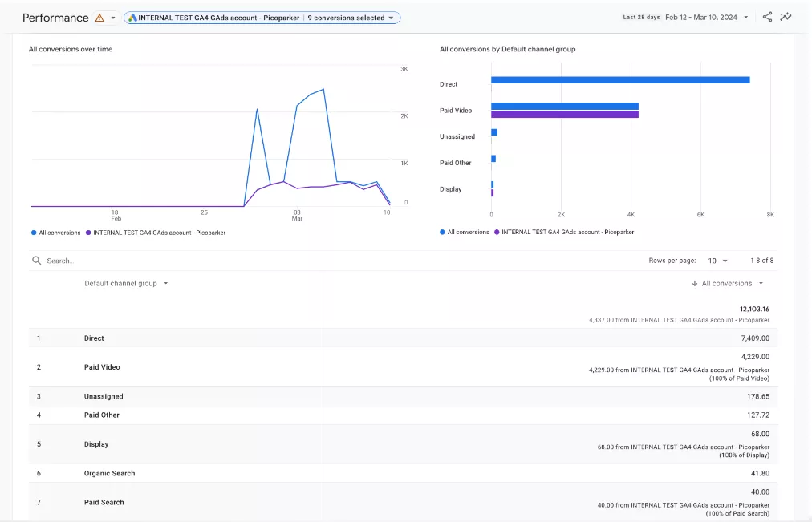Change the rows per page selector
This screenshot has height=522, width=812.
pyautogui.click(x=718, y=261)
